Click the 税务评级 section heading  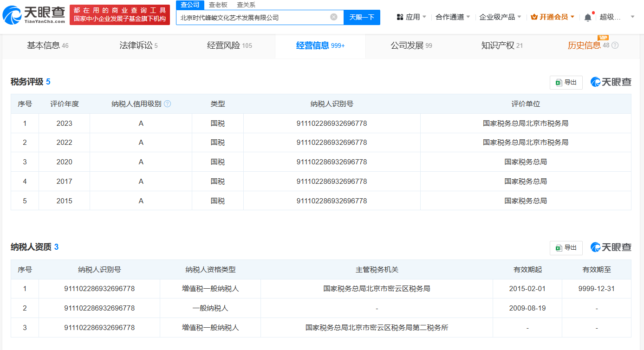(x=31, y=82)
